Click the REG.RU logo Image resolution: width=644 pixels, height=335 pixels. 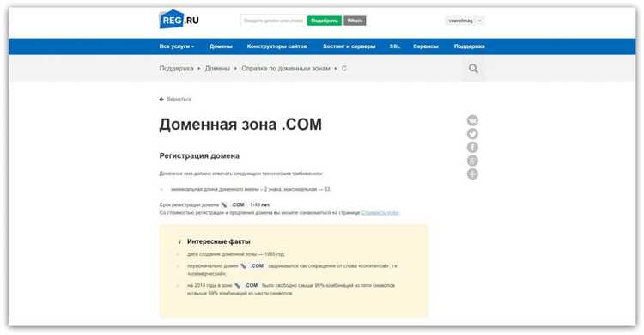pyautogui.click(x=179, y=20)
